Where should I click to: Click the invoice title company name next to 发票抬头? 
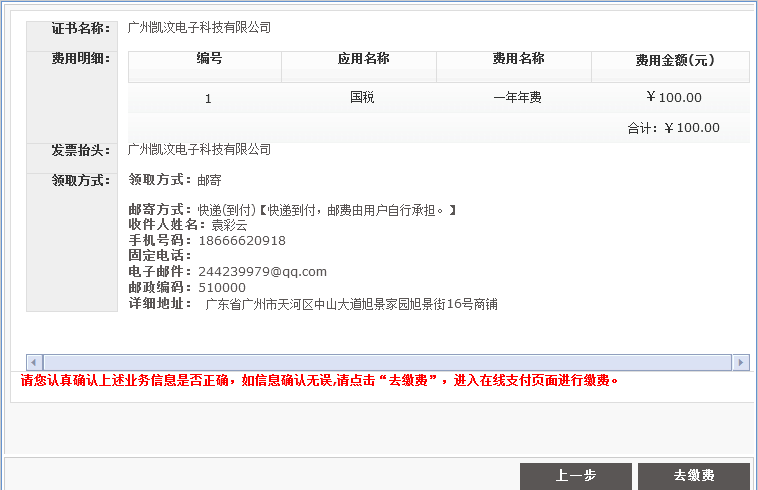click(x=199, y=149)
